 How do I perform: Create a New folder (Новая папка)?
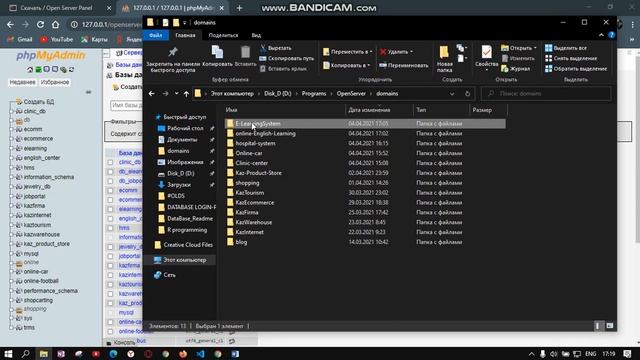click(444, 59)
